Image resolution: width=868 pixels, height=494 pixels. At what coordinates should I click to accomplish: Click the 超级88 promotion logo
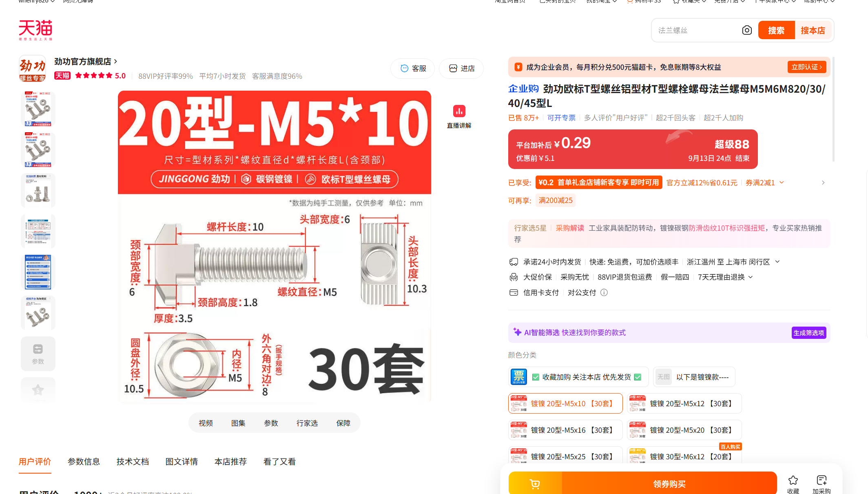tap(732, 144)
